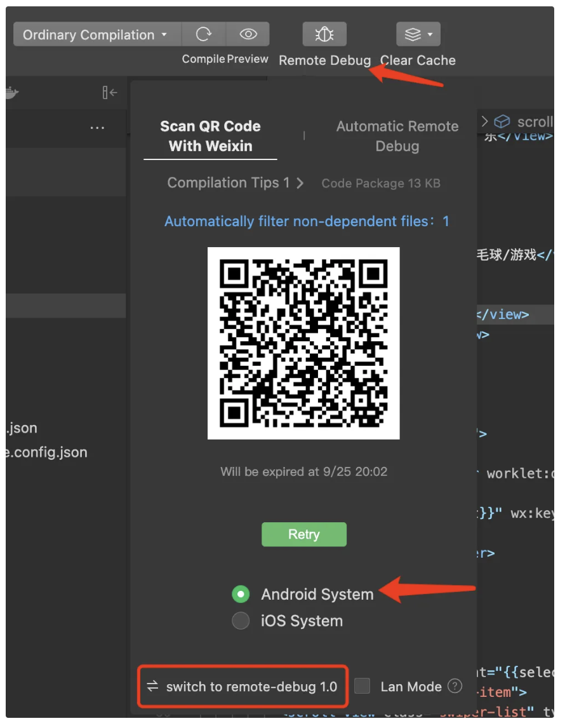Click the Remote Debug label
This screenshot has width=565, height=728.
pyautogui.click(x=324, y=60)
